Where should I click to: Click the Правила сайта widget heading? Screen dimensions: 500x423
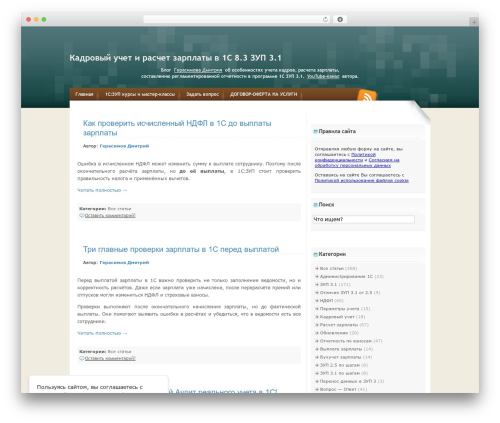coord(337,131)
